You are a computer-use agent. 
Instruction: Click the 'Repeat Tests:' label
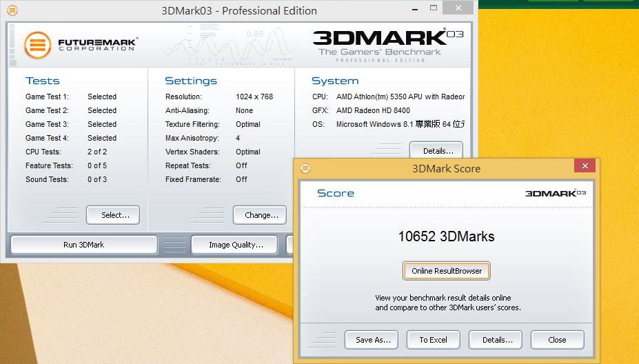coord(188,166)
